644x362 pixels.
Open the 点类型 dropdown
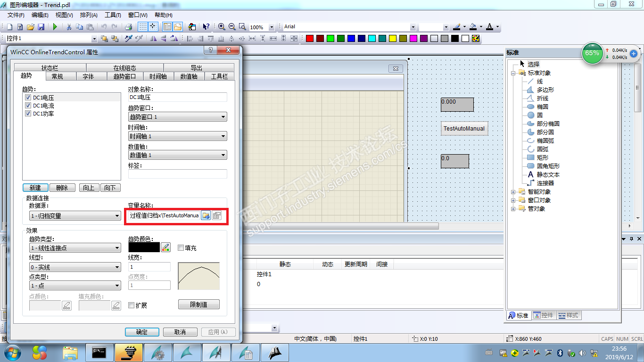click(x=75, y=286)
